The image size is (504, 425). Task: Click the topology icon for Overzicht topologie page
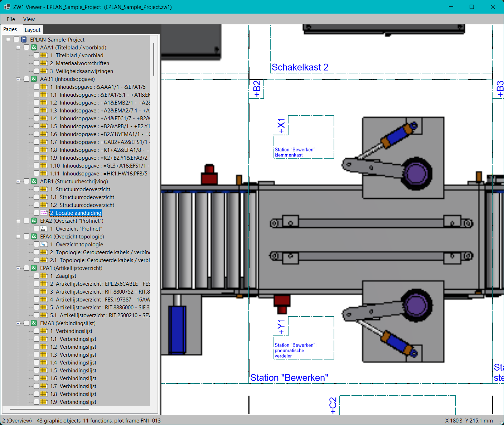44,244
